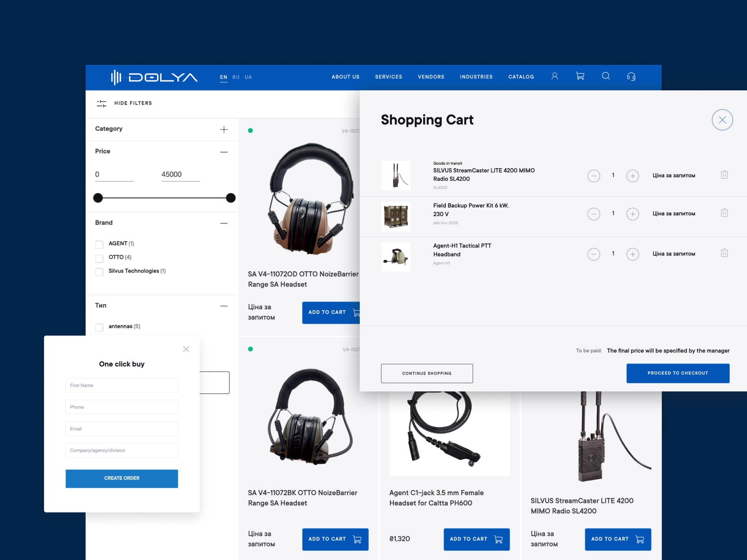Click the maximum price input showing 45000
The height and width of the screenshot is (560, 747).
click(x=180, y=174)
